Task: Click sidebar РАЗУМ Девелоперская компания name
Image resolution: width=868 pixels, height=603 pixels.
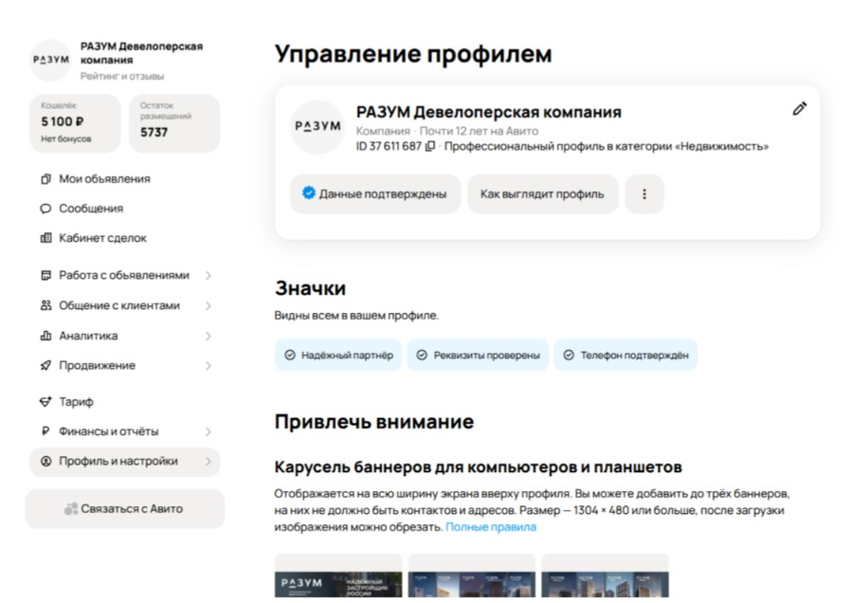Action: pyautogui.click(x=142, y=53)
